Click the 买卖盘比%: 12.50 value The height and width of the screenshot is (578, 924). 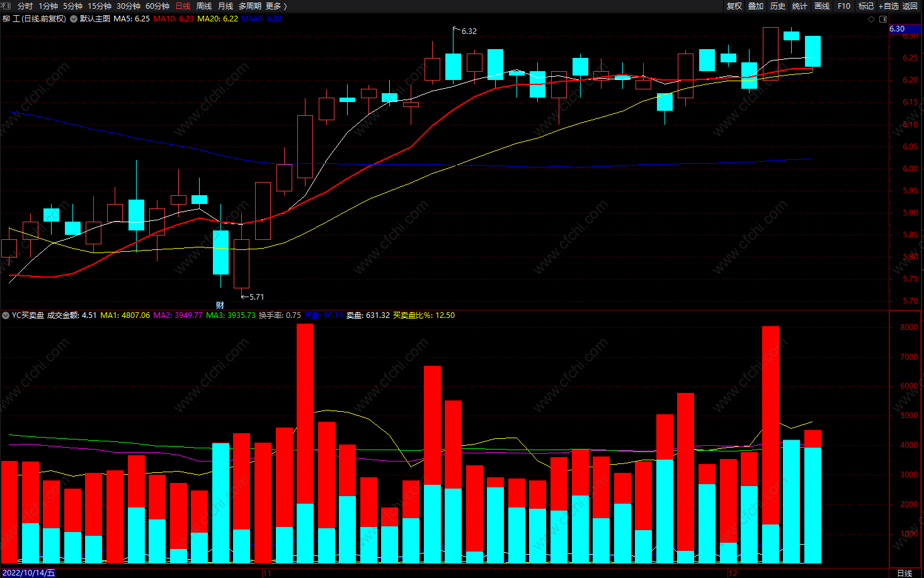click(424, 315)
